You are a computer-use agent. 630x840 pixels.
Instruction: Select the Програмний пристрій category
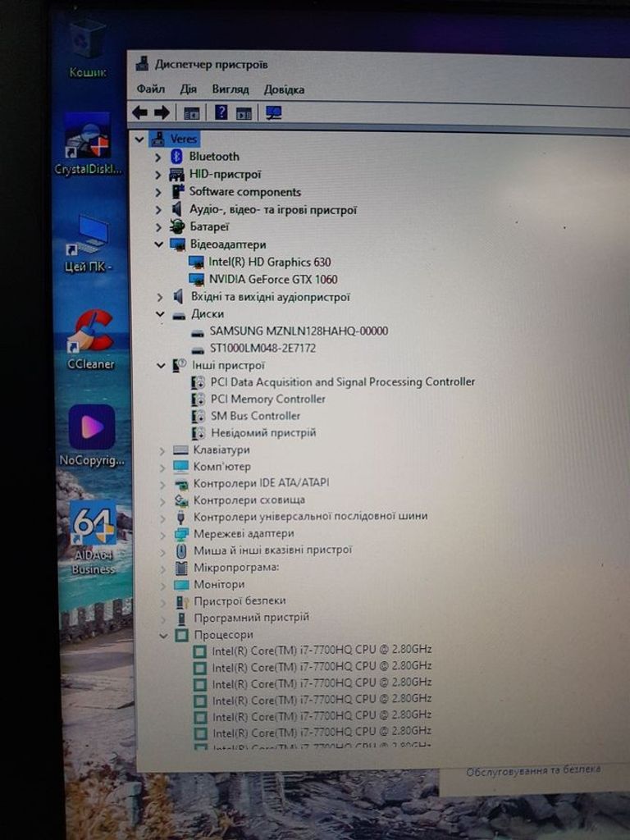[x=252, y=618]
